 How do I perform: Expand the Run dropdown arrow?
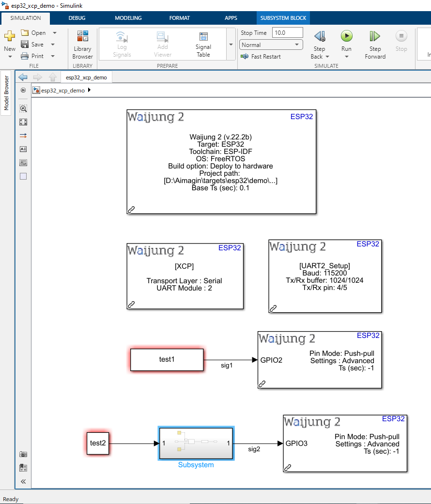click(x=346, y=57)
